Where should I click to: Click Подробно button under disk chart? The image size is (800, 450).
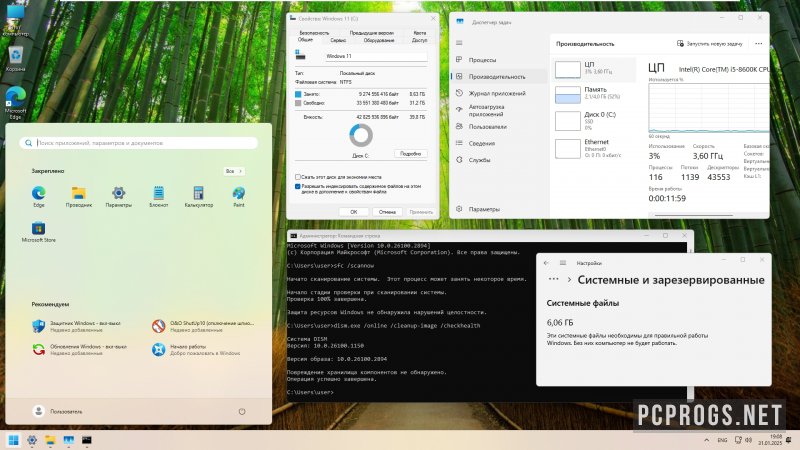click(411, 154)
